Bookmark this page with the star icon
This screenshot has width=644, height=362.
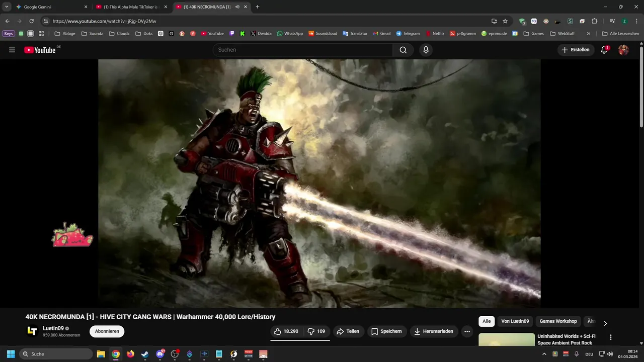505,21
